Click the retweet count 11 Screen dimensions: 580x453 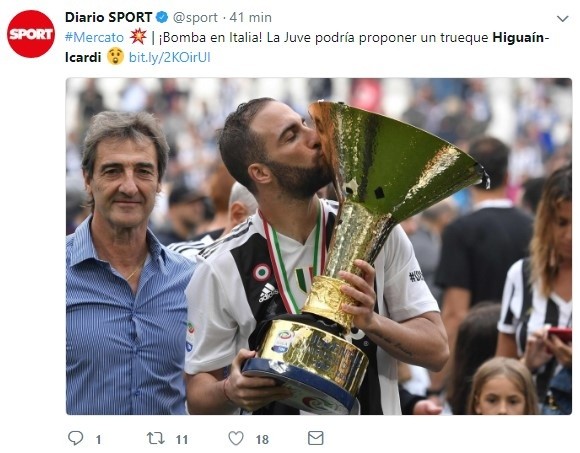click(x=182, y=440)
